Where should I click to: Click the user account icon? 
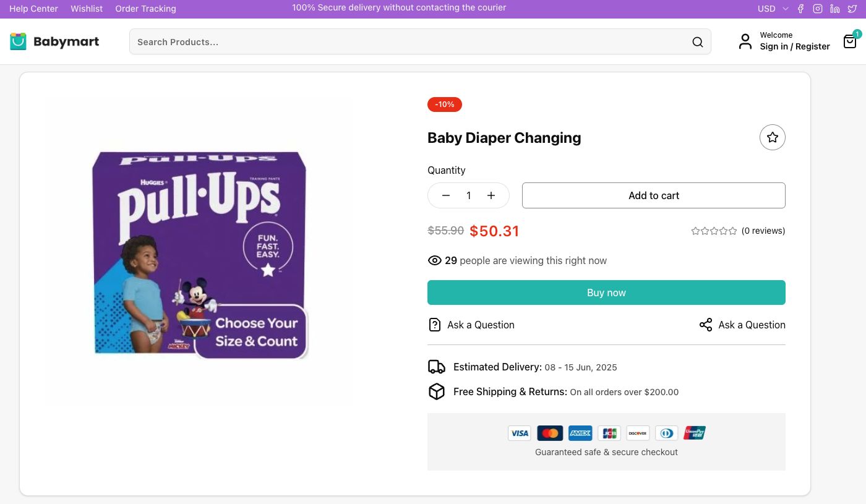745,41
